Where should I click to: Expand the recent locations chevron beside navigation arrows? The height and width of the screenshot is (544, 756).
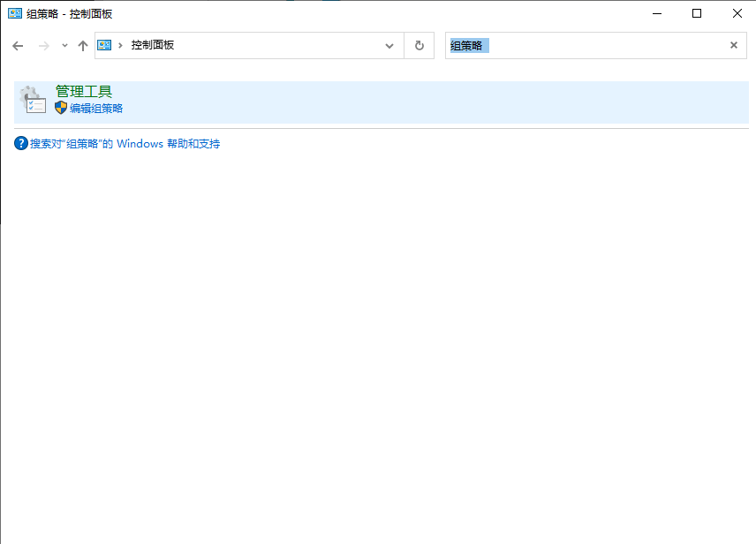coord(64,45)
